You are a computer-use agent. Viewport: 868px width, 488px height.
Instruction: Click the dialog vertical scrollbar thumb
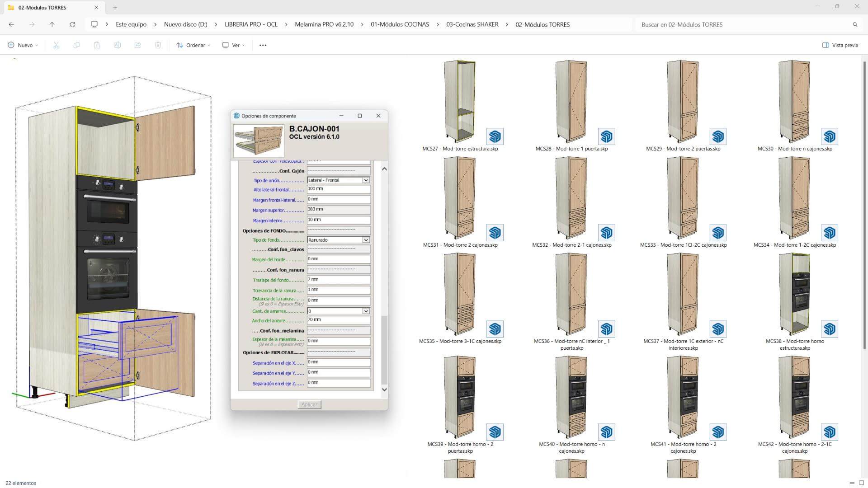click(x=384, y=350)
